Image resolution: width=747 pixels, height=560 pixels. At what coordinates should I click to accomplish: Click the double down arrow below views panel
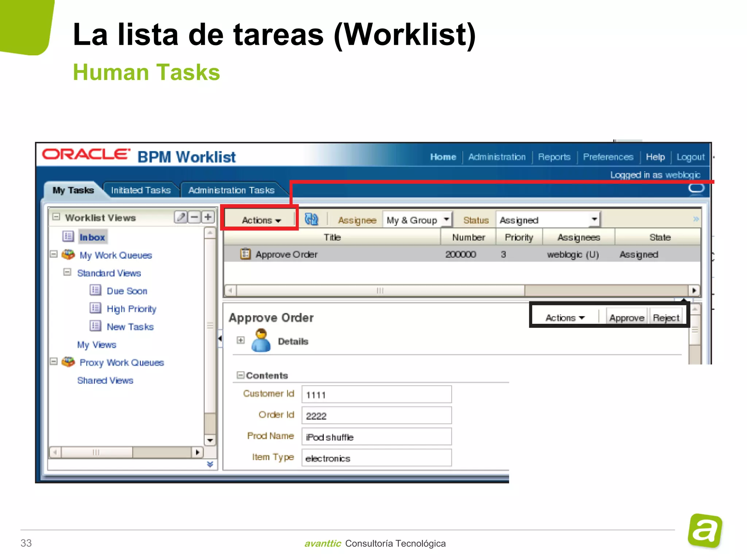210,464
